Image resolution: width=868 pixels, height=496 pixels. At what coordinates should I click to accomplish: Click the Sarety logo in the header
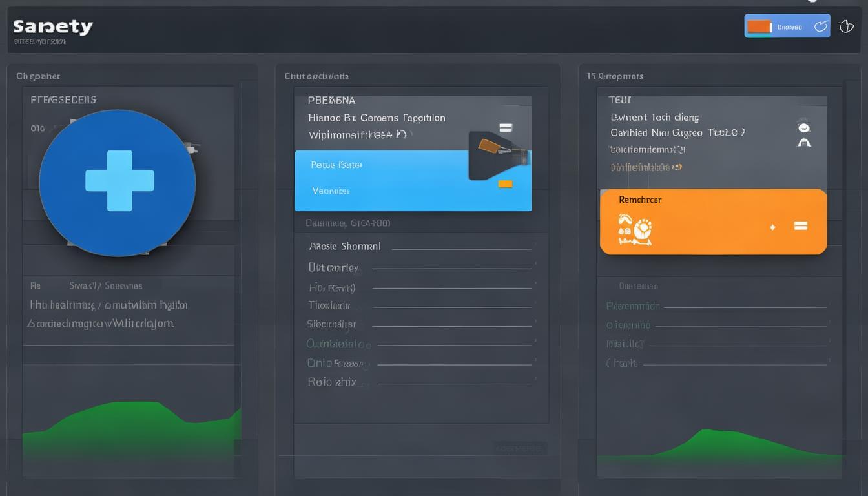click(x=53, y=27)
